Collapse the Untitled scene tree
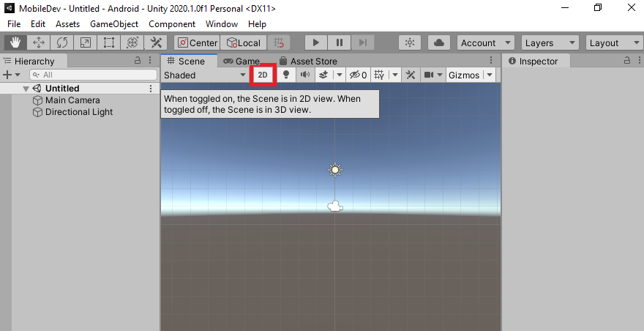 pos(26,89)
